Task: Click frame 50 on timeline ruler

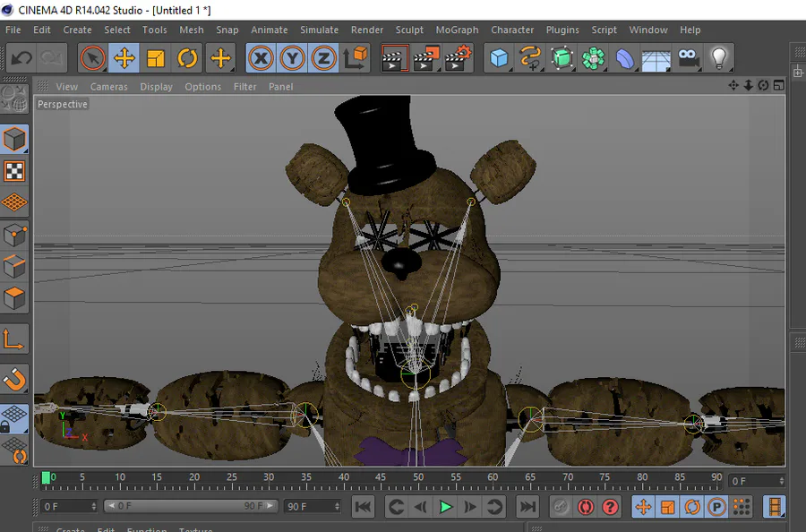Action: click(x=418, y=477)
